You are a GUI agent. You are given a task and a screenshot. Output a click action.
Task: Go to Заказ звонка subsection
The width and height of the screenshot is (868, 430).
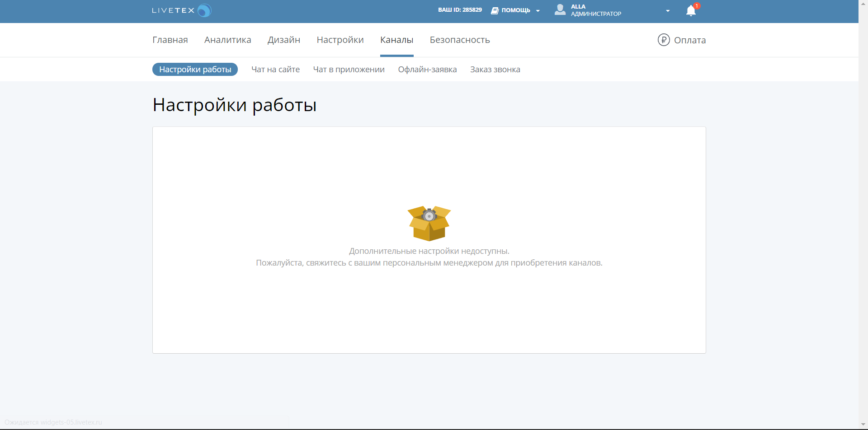point(495,70)
